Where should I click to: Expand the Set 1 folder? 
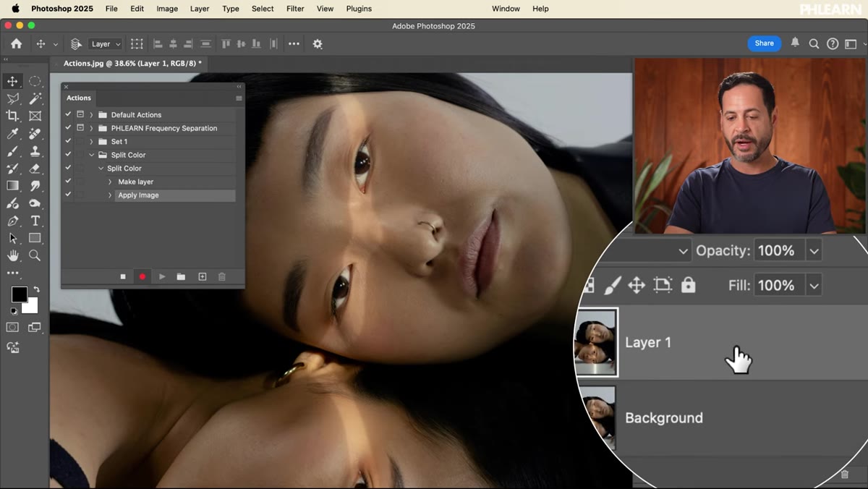pyautogui.click(x=91, y=141)
